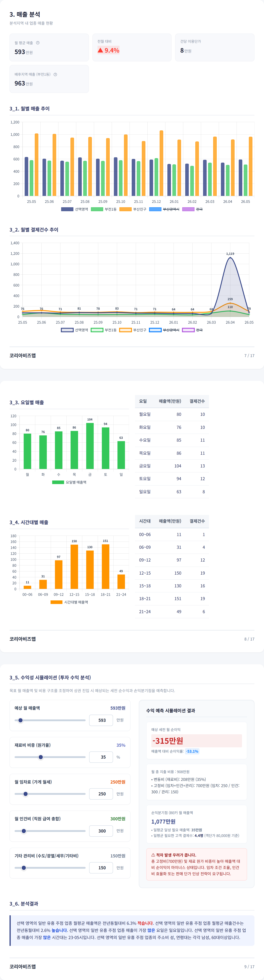Image resolution: width=264 pixels, height=980 pixels.
Task: Click the 재료비 비중 input showing 35
Action: (x=101, y=757)
